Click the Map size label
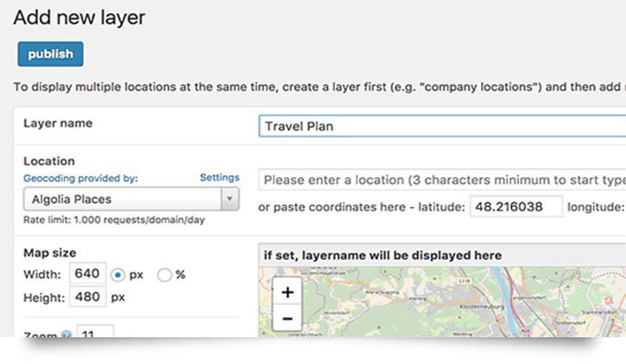The height and width of the screenshot is (364, 626). (49, 253)
